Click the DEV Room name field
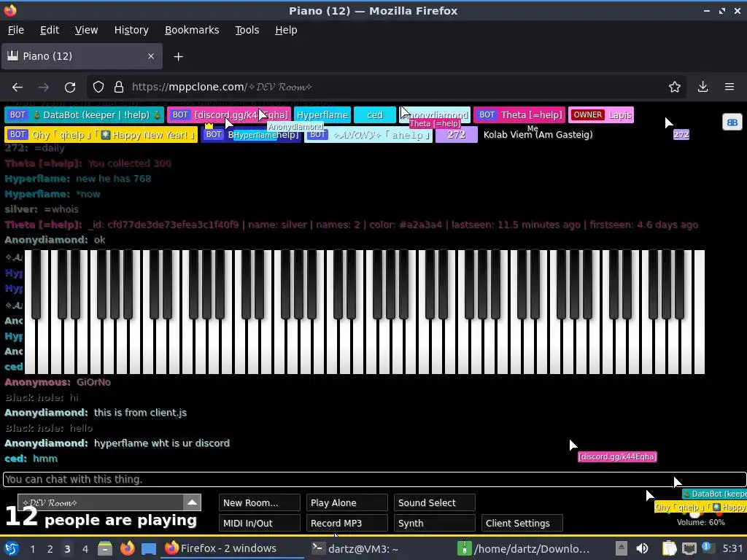The width and height of the screenshot is (747, 560). (x=100, y=502)
